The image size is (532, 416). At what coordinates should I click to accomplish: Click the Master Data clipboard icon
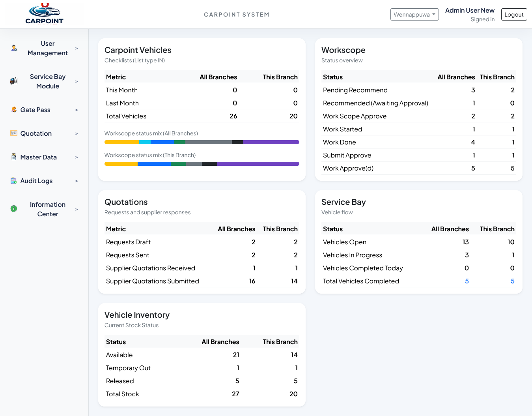point(14,157)
